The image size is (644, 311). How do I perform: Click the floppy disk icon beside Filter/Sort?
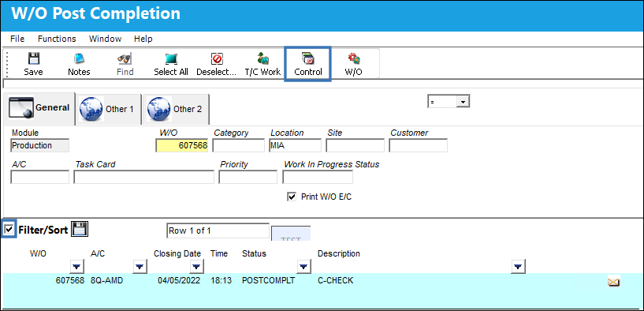[x=80, y=229]
